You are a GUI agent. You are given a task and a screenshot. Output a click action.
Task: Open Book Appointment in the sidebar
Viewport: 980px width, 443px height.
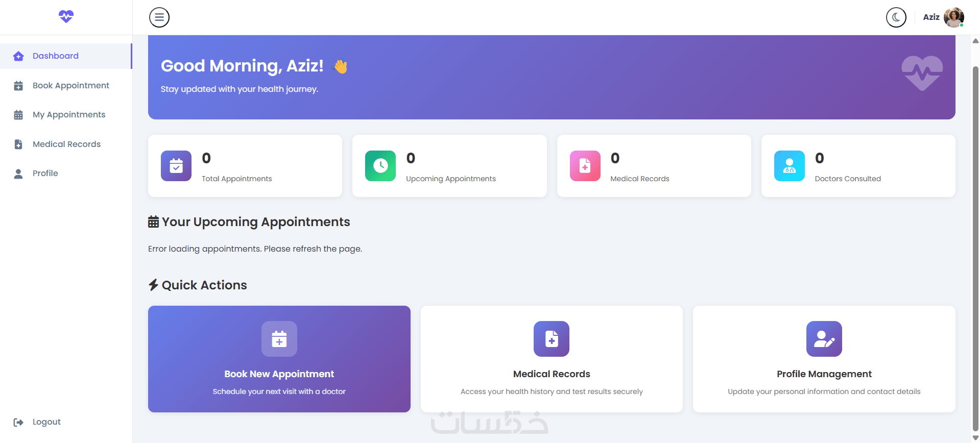click(x=70, y=86)
